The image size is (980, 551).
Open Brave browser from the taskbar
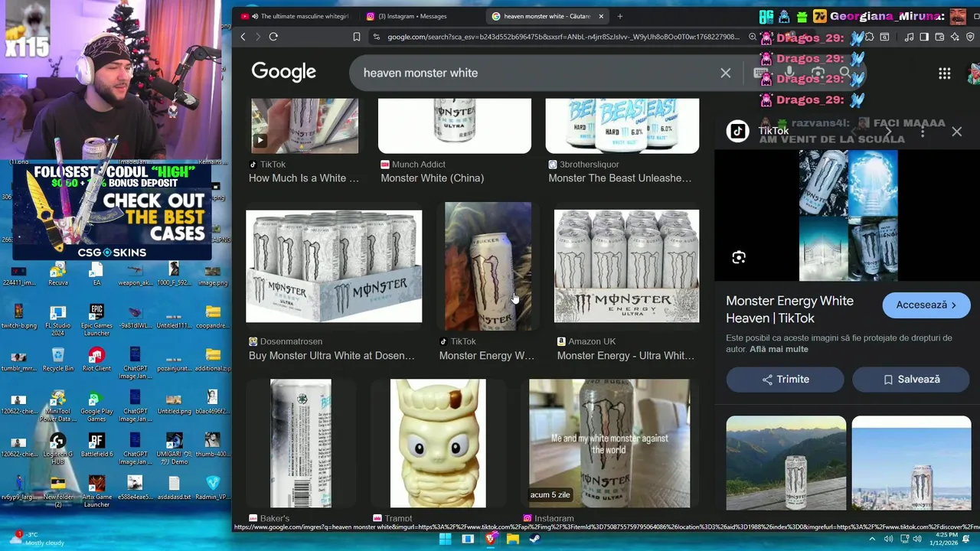click(490, 539)
